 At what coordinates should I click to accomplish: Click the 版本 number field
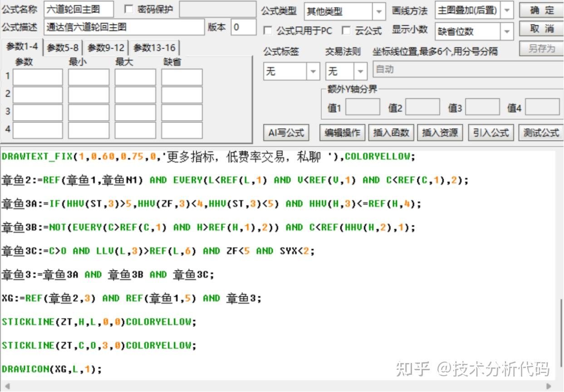point(243,27)
